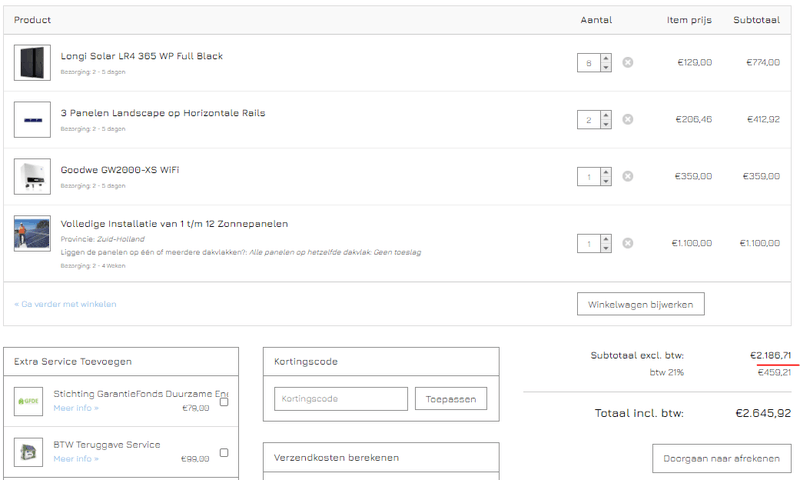Expand Verzendkosten berekenen section
The width and height of the screenshot is (800, 480).
pos(381,458)
